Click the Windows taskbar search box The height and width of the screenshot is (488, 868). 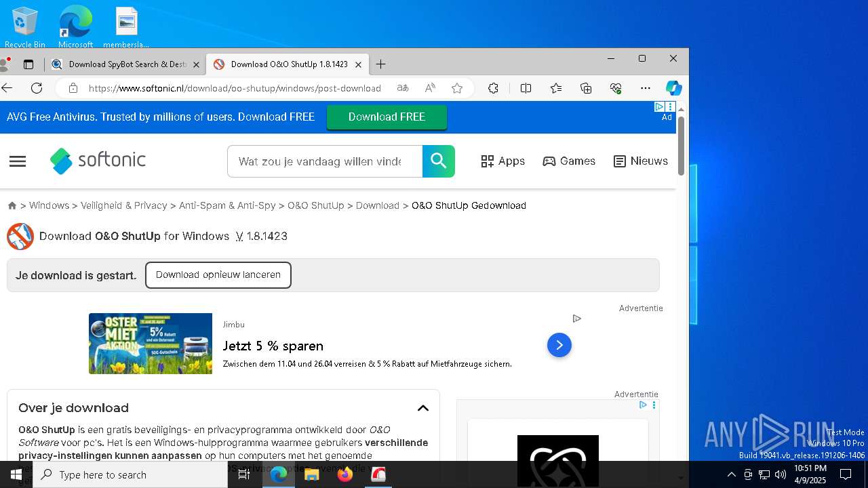click(130, 474)
